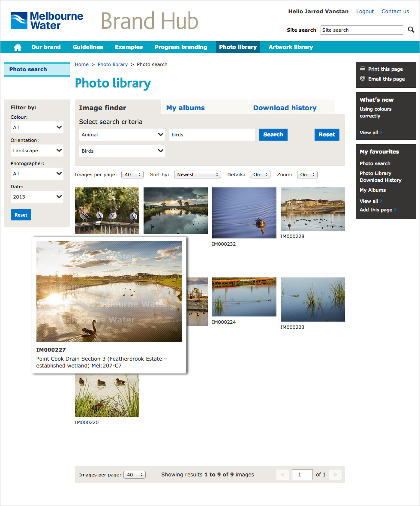This screenshot has width=420, height=506.
Task: Click the printer icon for Print this page
Action: [363, 69]
